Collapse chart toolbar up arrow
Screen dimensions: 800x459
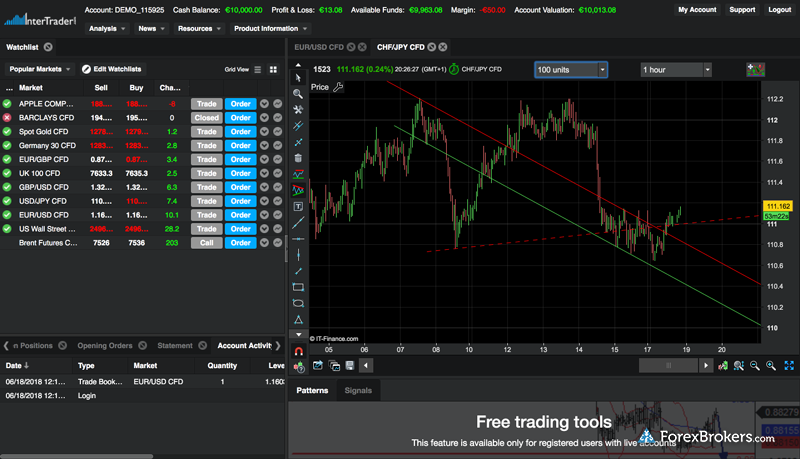[x=298, y=65]
